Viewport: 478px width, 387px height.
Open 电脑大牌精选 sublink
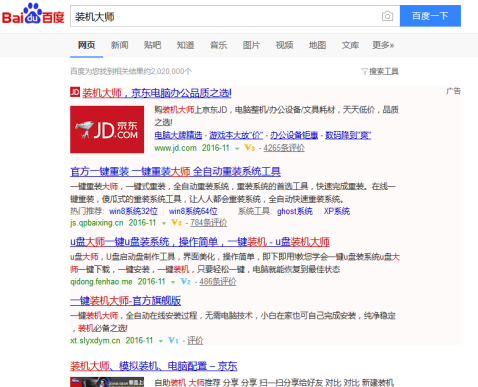[178, 135]
